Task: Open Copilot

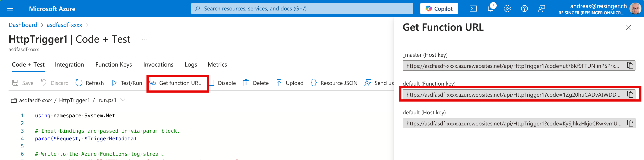Action: pyautogui.click(x=439, y=9)
